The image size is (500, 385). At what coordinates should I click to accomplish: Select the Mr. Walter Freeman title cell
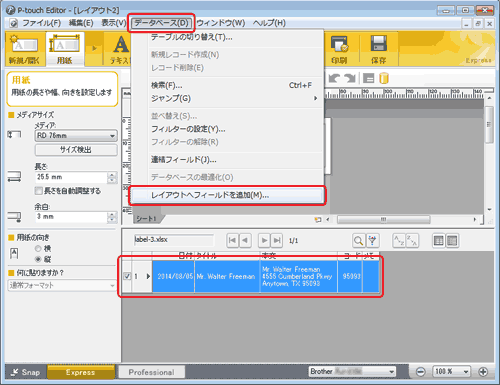[227, 276]
